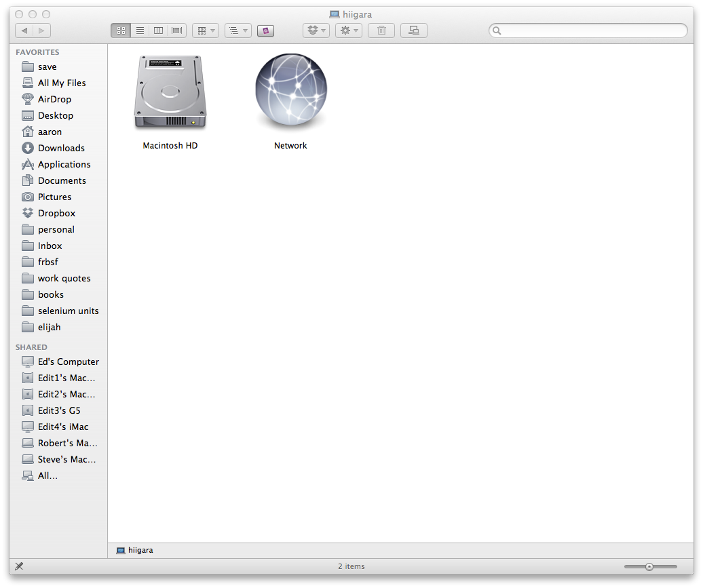Connect to Edit1's Mac under Shared

point(59,378)
